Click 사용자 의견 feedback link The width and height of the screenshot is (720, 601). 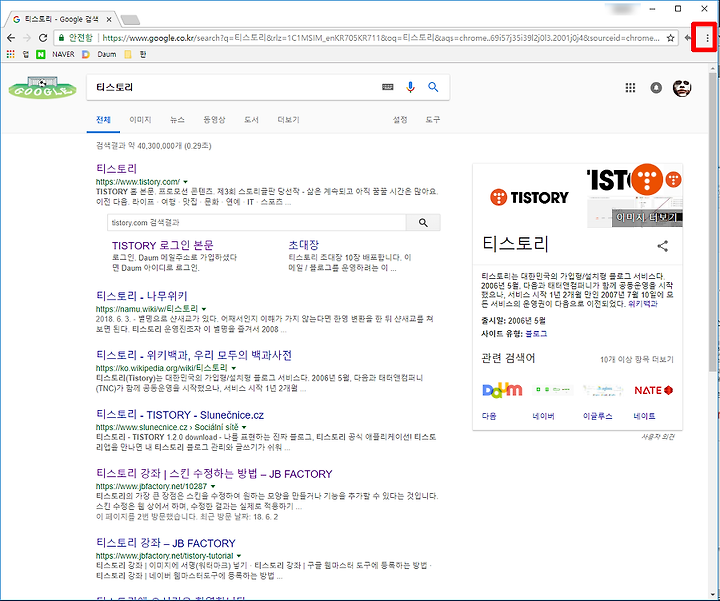tap(658, 437)
